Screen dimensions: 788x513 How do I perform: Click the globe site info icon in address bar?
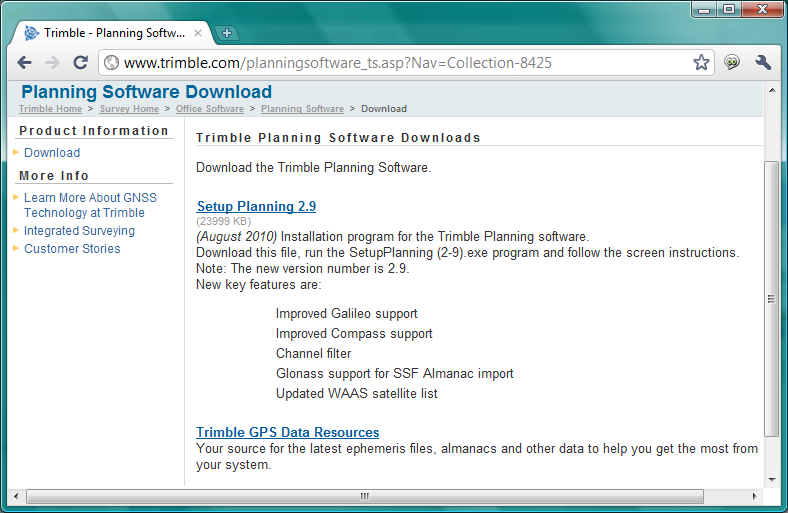coord(111,63)
